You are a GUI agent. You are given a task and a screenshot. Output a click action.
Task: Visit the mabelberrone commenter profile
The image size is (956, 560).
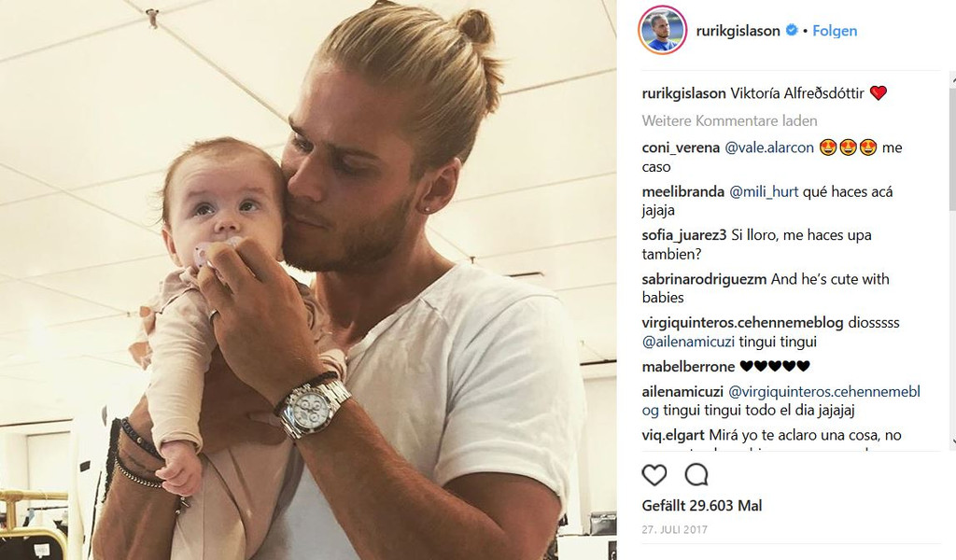(x=688, y=366)
